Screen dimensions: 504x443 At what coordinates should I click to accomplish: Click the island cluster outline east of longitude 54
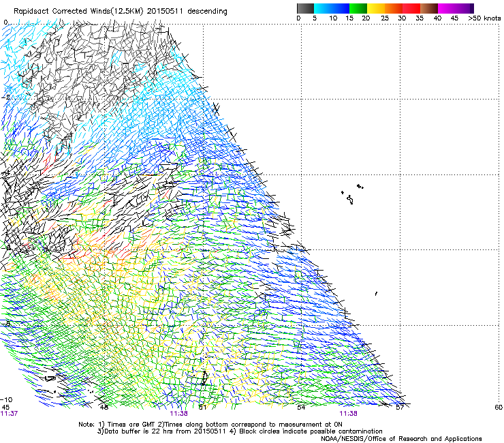click(352, 194)
